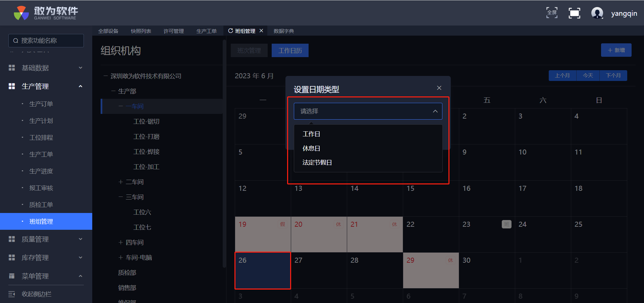Expand the 二车间 tree node
644x303 pixels.
tap(121, 182)
